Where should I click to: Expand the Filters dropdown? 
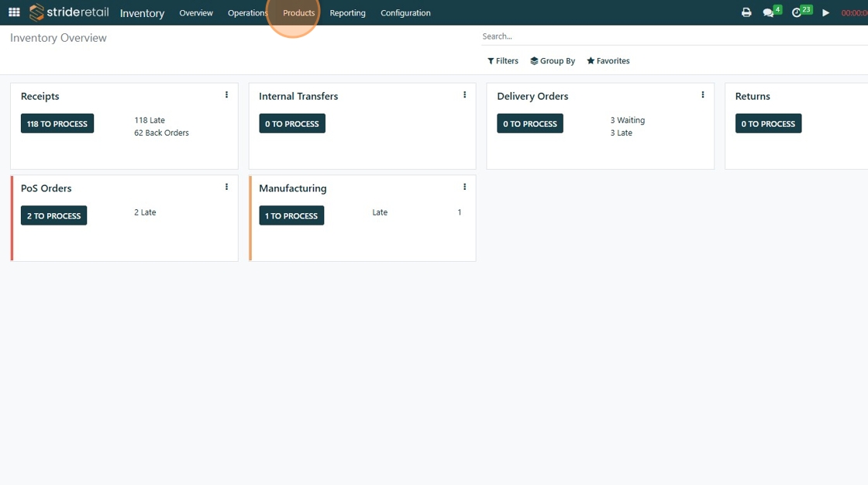(503, 61)
